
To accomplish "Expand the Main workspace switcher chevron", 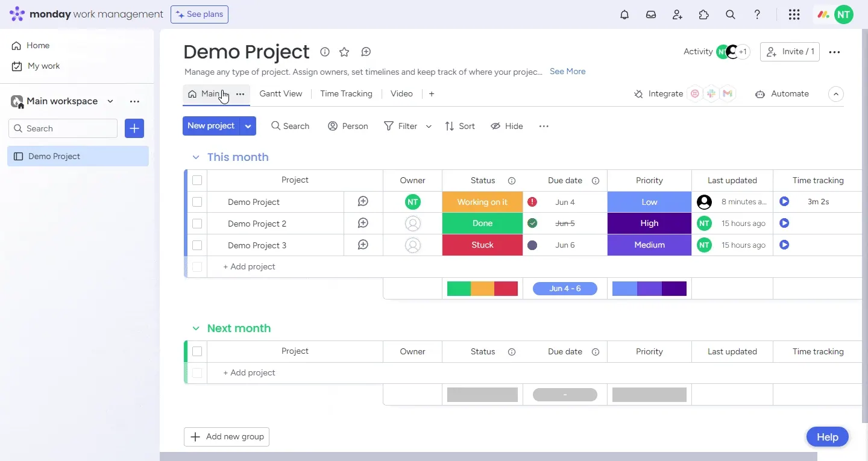I will [110, 101].
